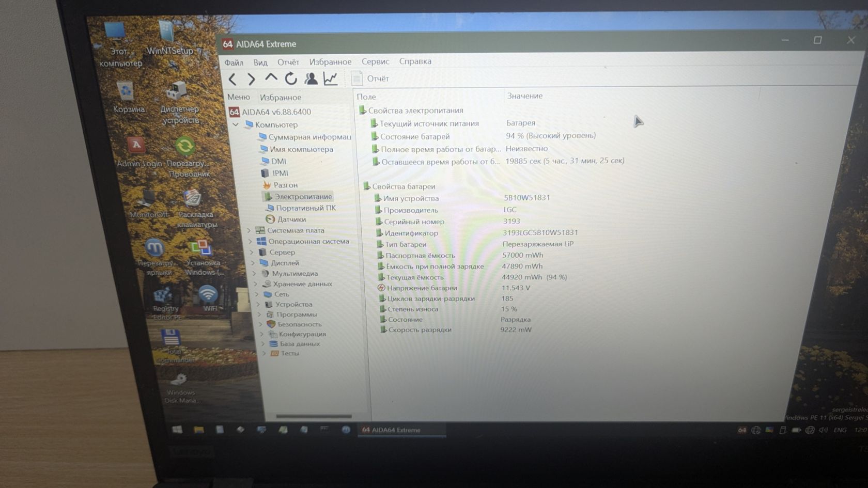Screen dimensions: 868x488
Task: Select the Безопасность tree item
Action: tap(294, 324)
